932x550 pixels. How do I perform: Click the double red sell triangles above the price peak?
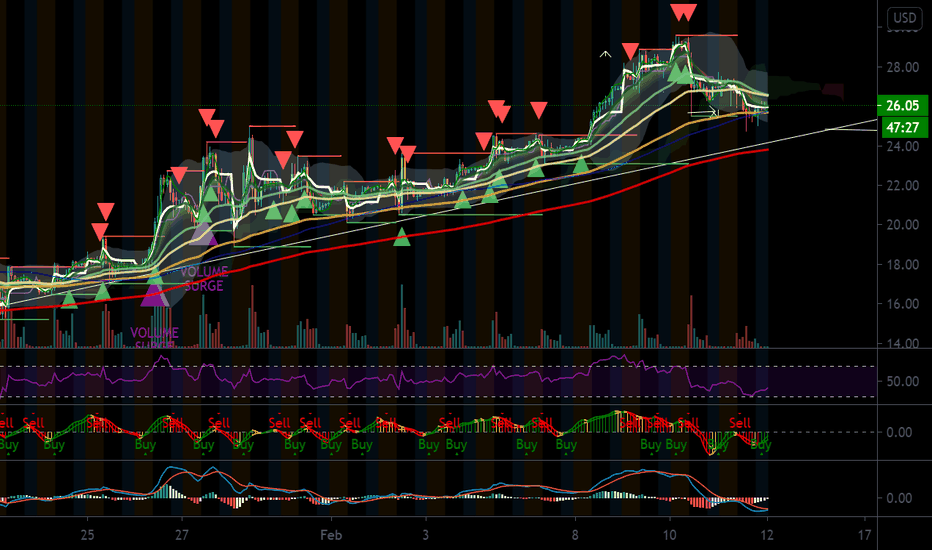(684, 12)
